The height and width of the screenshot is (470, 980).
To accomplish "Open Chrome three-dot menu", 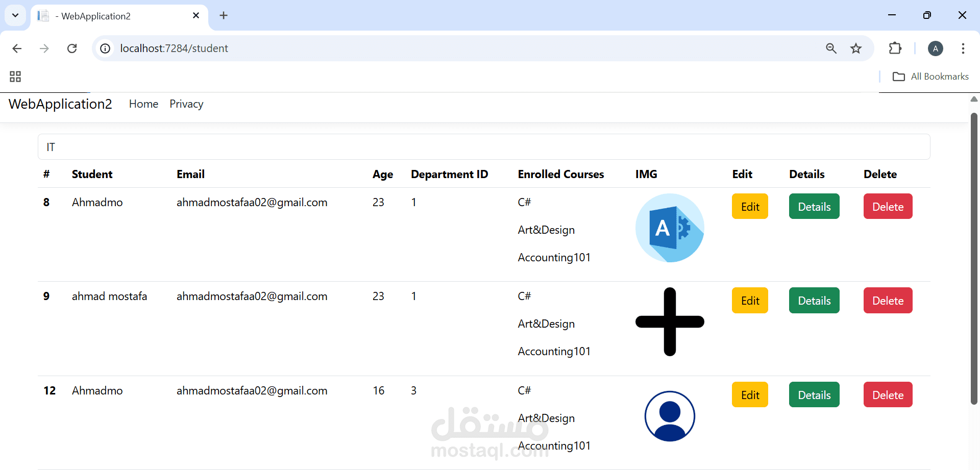I will (x=963, y=48).
